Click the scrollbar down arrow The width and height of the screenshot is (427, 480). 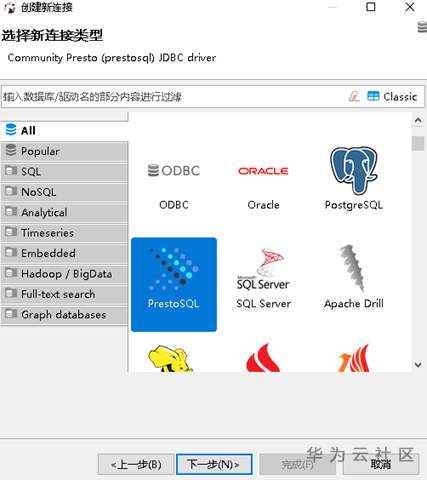pyautogui.click(x=418, y=365)
